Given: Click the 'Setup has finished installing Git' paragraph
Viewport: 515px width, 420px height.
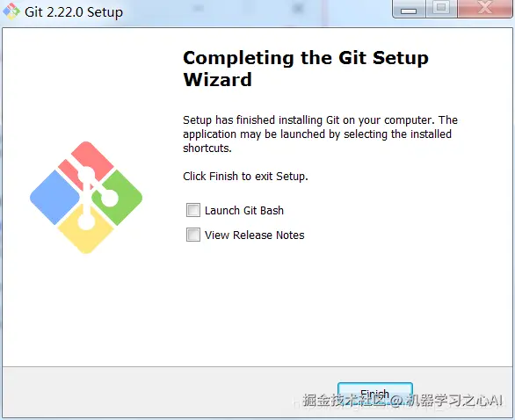Looking at the screenshot, I should click(320, 134).
